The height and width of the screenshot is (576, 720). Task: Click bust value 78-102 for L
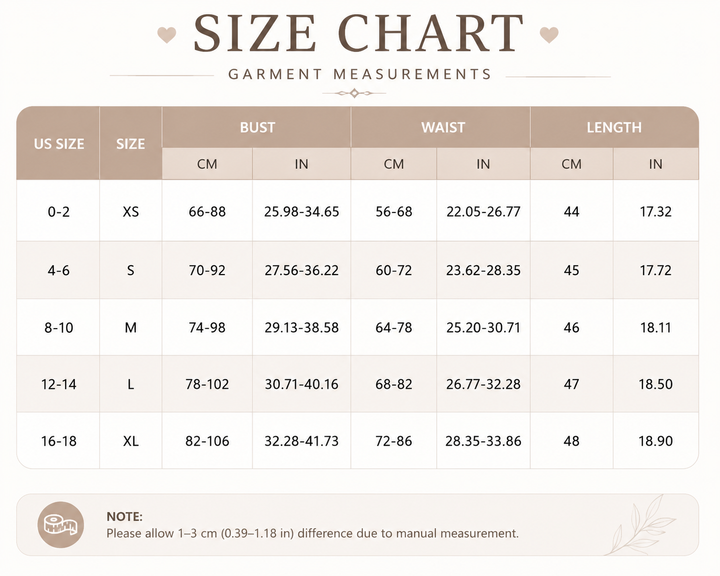pyautogui.click(x=207, y=384)
